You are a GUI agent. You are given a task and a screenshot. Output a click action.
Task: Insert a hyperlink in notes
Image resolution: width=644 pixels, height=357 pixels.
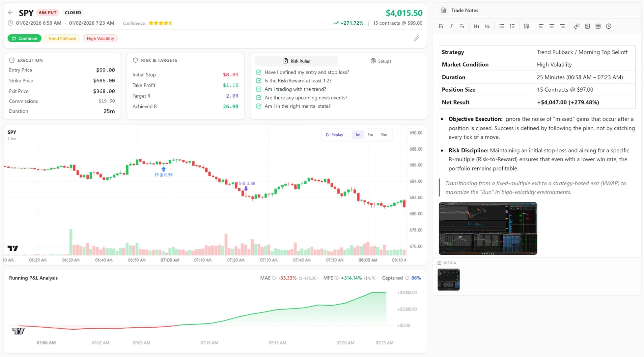[x=577, y=26]
